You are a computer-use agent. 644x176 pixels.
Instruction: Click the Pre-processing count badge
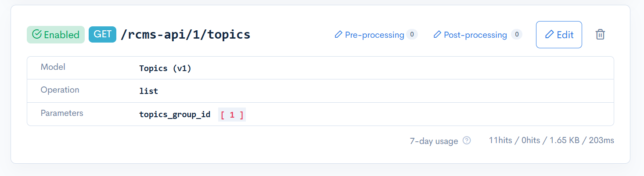pos(412,35)
